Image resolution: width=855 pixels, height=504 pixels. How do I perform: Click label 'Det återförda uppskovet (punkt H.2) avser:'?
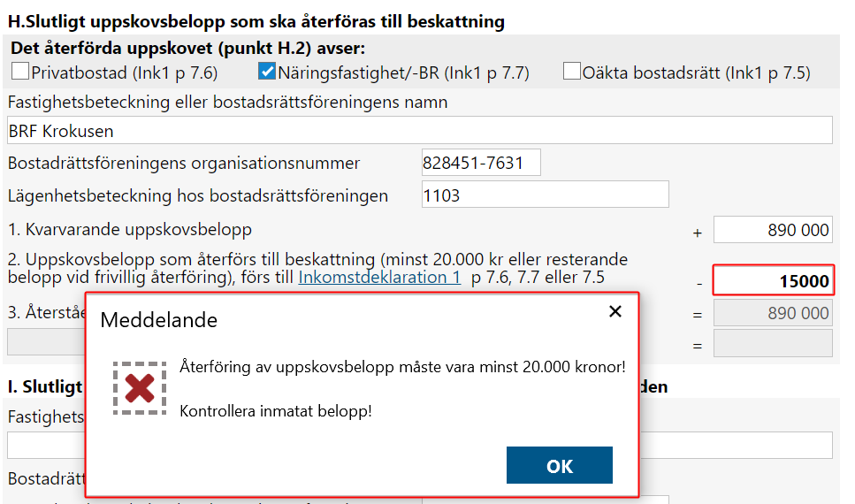pyautogui.click(x=188, y=48)
